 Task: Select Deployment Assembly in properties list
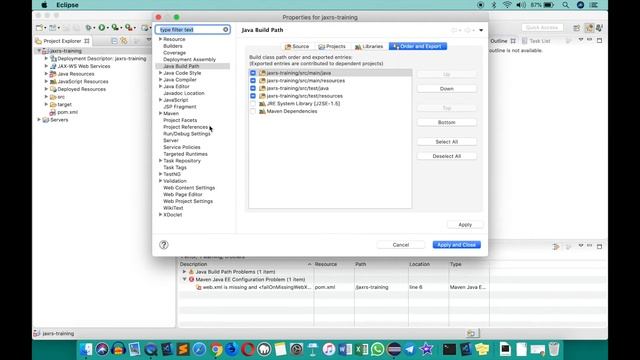coord(189,60)
